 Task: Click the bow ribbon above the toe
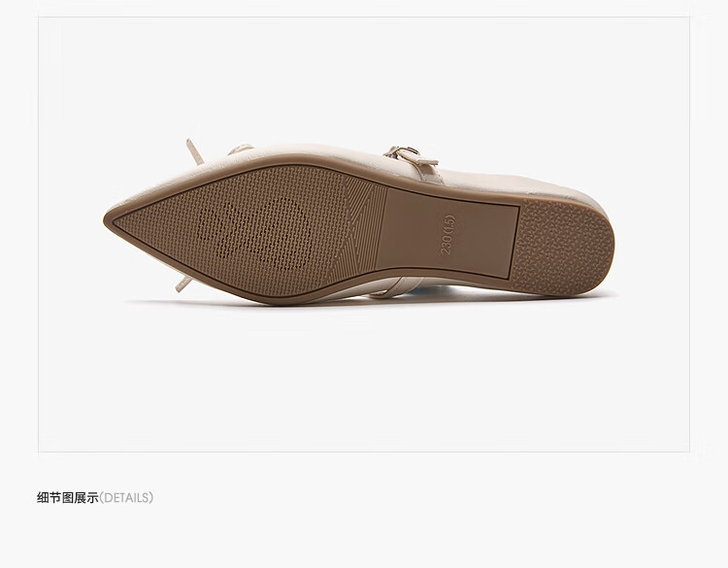tap(195, 151)
